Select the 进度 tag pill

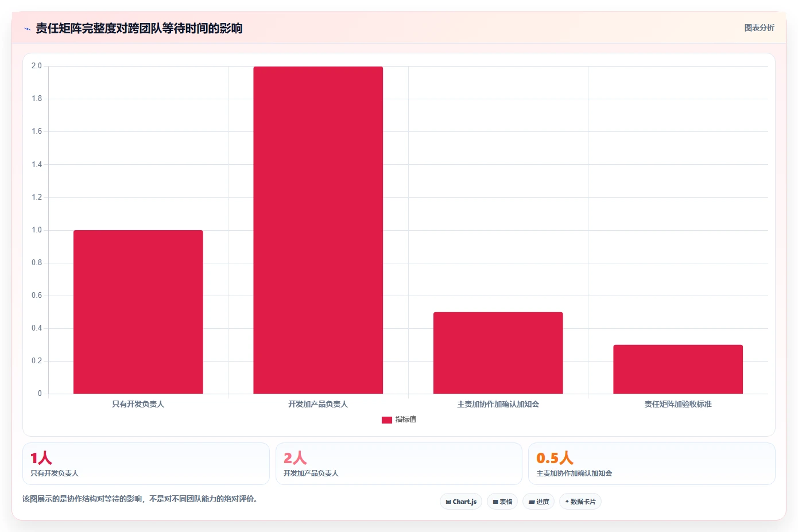pos(539,502)
